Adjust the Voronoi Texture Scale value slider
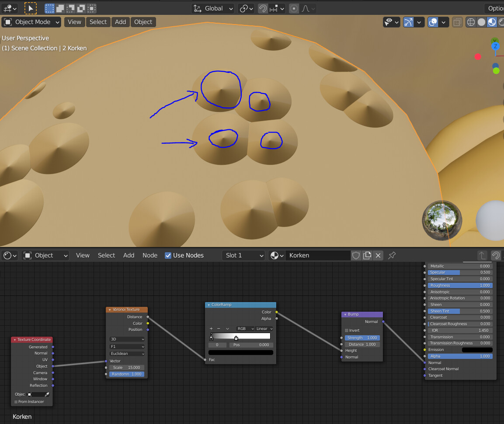The height and width of the screenshot is (424, 504). pos(127,367)
